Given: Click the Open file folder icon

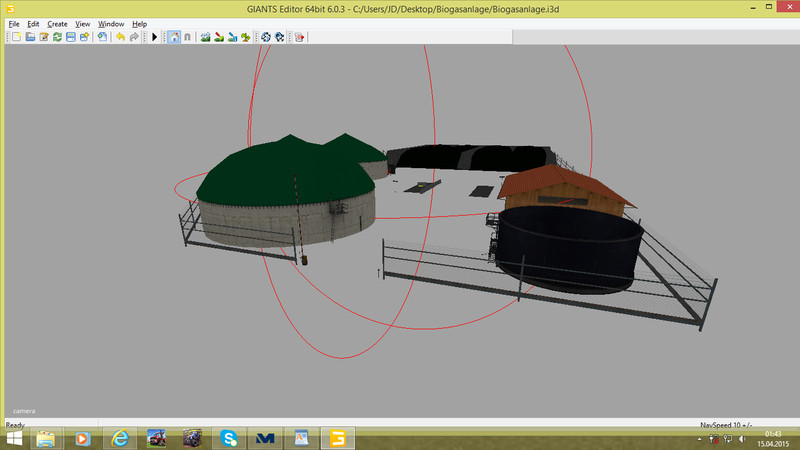Looking at the screenshot, I should pos(30,37).
